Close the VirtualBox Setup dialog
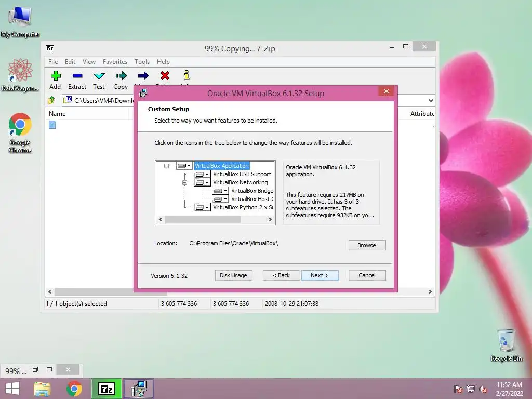The height and width of the screenshot is (399, 532). point(386,91)
